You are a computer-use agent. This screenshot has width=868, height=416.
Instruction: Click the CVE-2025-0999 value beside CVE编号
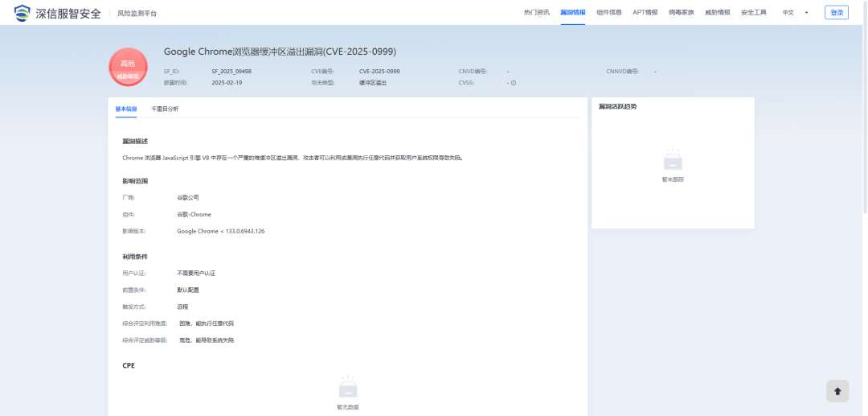(379, 72)
